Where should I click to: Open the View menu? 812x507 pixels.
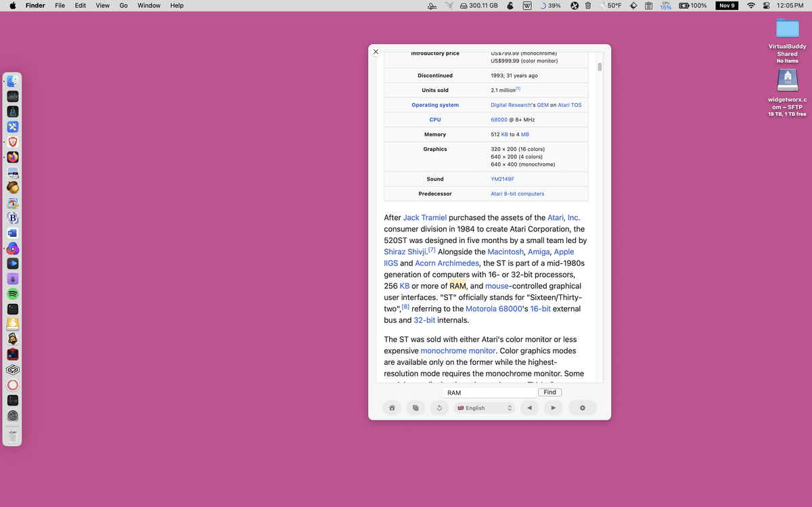click(102, 5)
